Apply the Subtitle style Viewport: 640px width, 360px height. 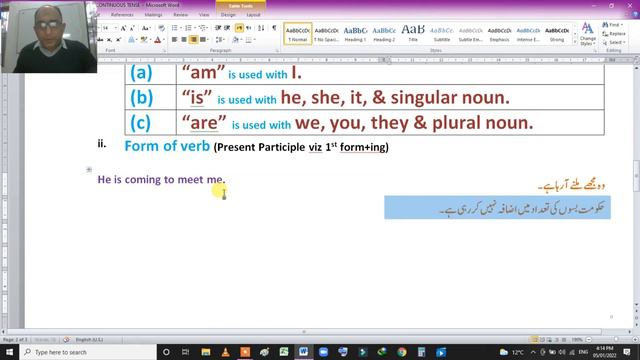442,34
